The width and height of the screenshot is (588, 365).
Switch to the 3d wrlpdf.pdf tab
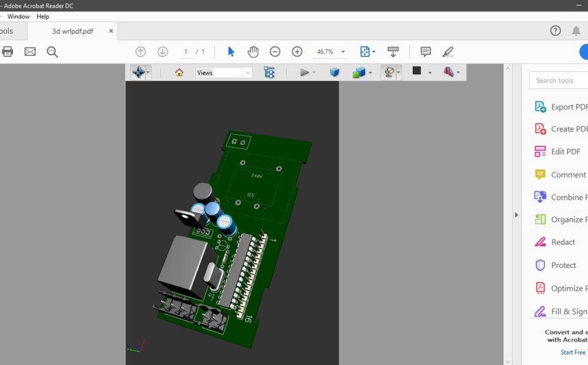click(72, 31)
